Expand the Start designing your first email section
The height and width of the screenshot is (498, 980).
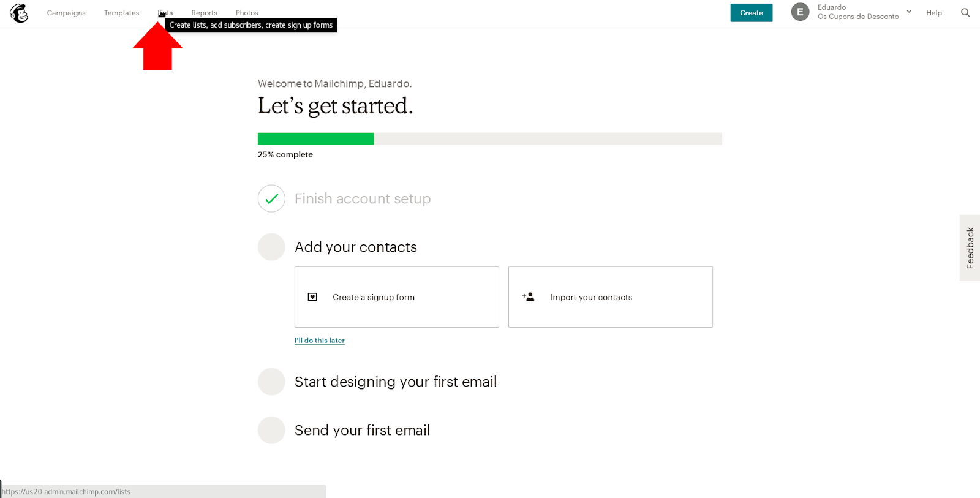click(396, 382)
